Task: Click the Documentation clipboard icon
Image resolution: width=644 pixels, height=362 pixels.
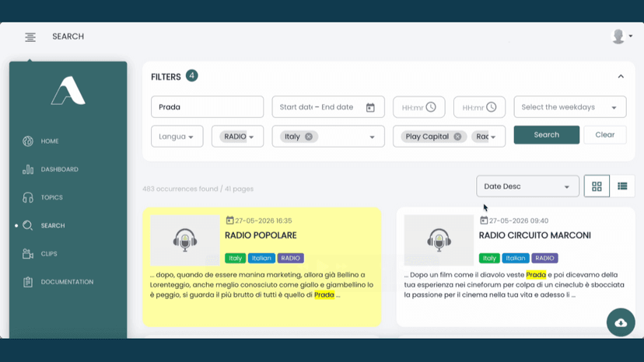Action: pos(28,282)
